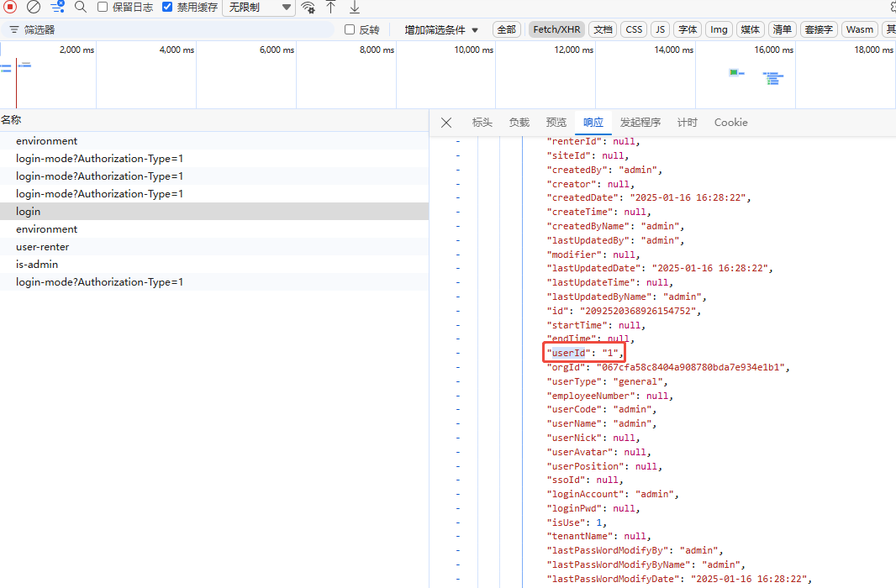Select the login request row
Viewport: 896px width, 588px height.
[214, 211]
